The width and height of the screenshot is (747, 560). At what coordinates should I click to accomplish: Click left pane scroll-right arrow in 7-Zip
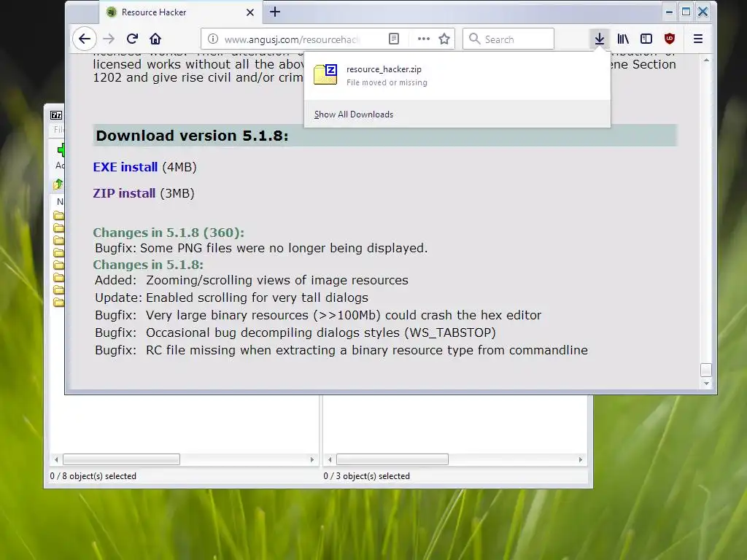[312, 459]
